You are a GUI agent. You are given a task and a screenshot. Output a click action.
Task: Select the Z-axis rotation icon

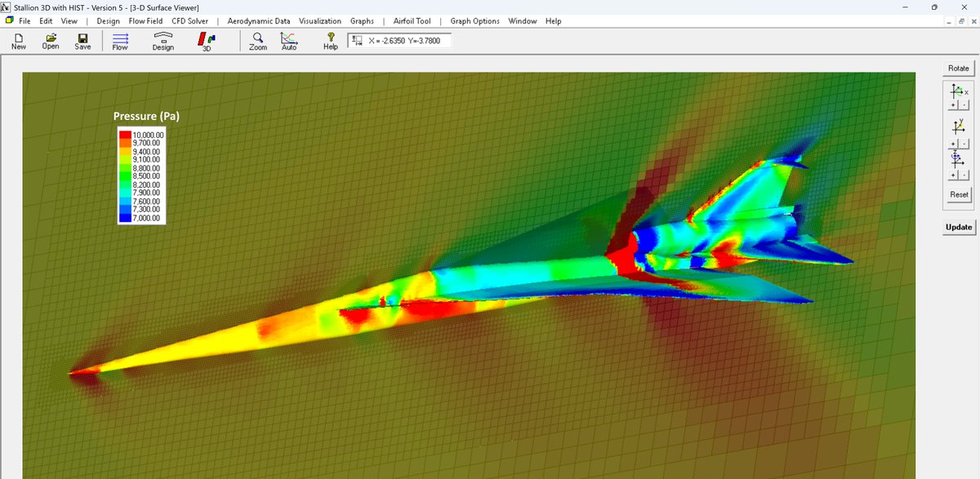955,159
